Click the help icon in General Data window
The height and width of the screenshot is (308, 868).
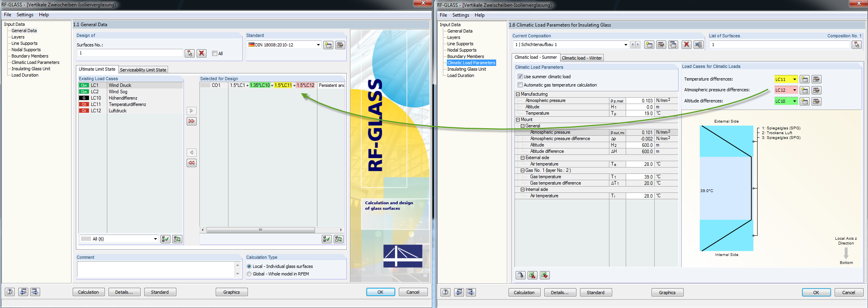click(x=10, y=292)
